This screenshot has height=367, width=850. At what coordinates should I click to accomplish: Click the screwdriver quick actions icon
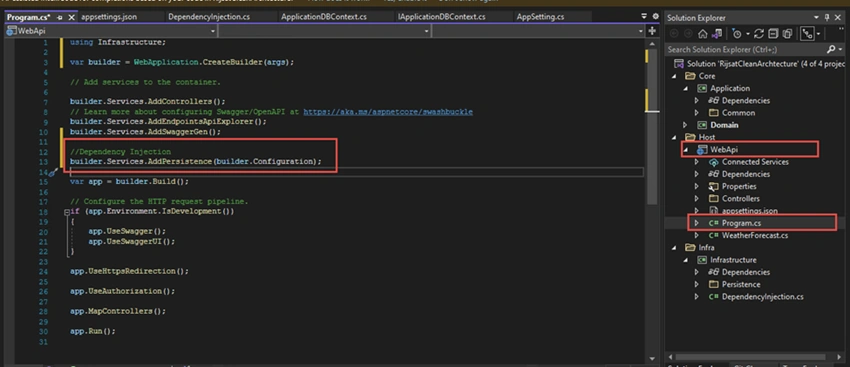pos(53,172)
